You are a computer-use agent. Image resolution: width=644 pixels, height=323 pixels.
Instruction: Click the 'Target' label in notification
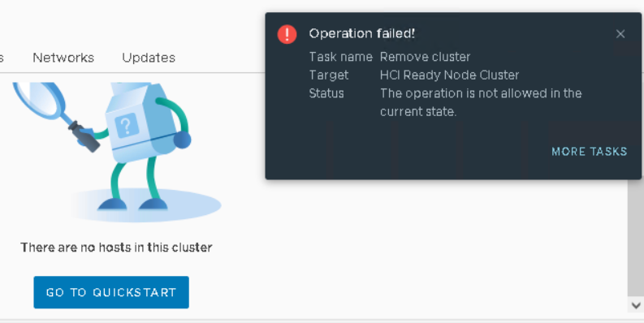[x=329, y=75]
